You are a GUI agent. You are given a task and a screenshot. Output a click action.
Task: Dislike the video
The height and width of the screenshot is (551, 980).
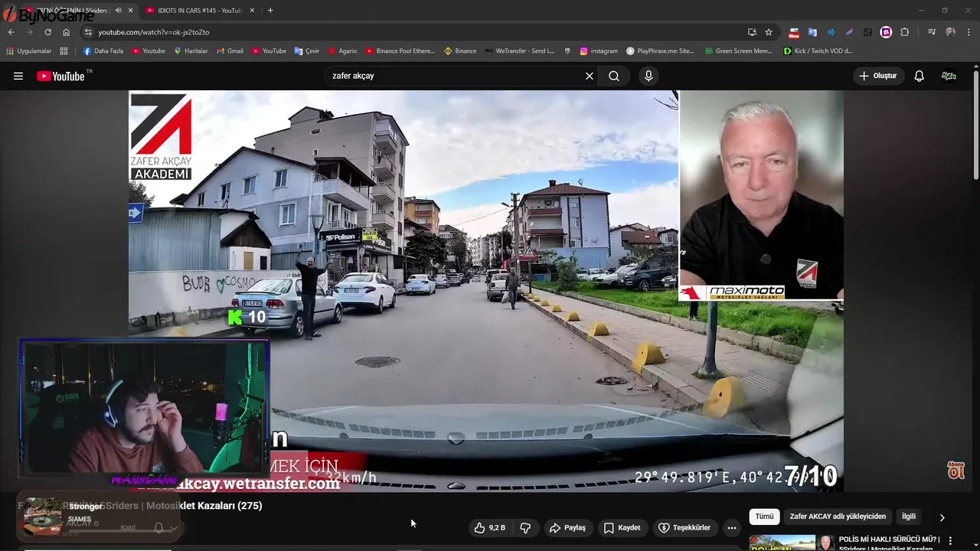(x=525, y=527)
